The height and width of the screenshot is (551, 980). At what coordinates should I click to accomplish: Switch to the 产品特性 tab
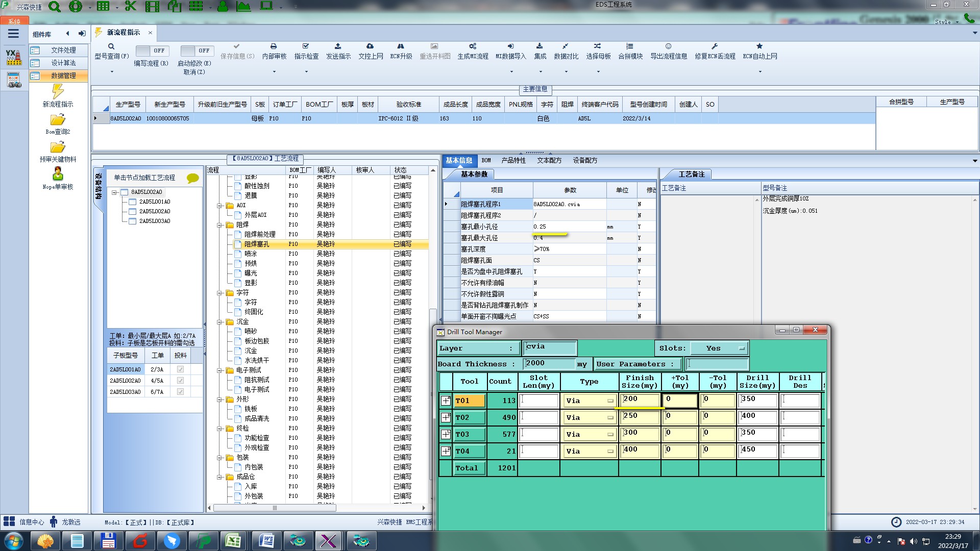click(x=513, y=160)
